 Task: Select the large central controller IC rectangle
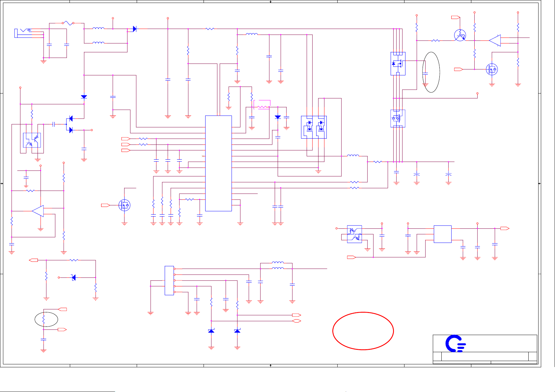click(218, 163)
